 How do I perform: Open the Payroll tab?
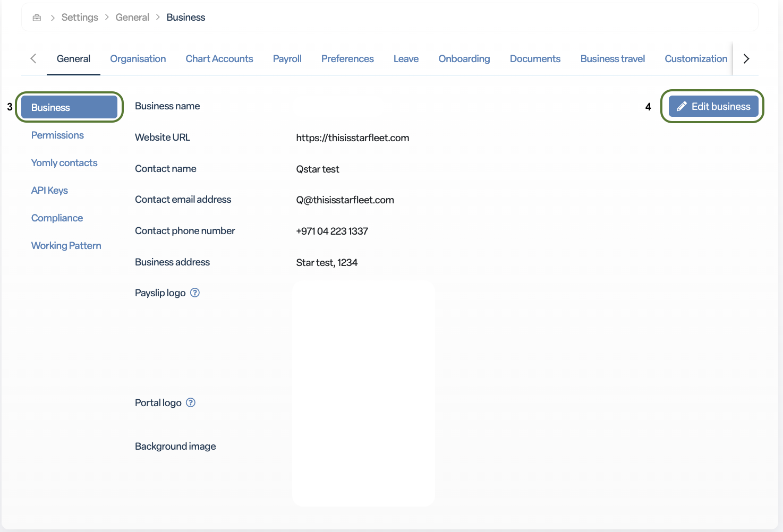pos(287,58)
